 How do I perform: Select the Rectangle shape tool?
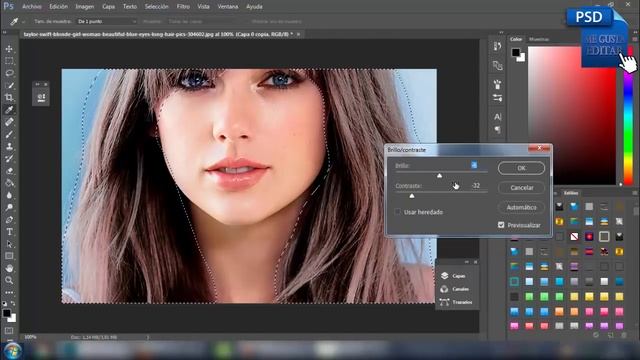(x=9, y=256)
